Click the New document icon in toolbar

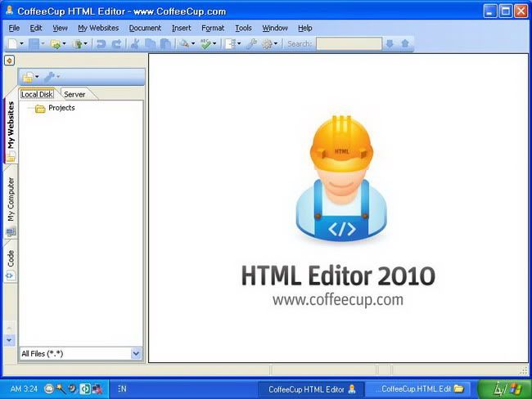tap(12, 43)
